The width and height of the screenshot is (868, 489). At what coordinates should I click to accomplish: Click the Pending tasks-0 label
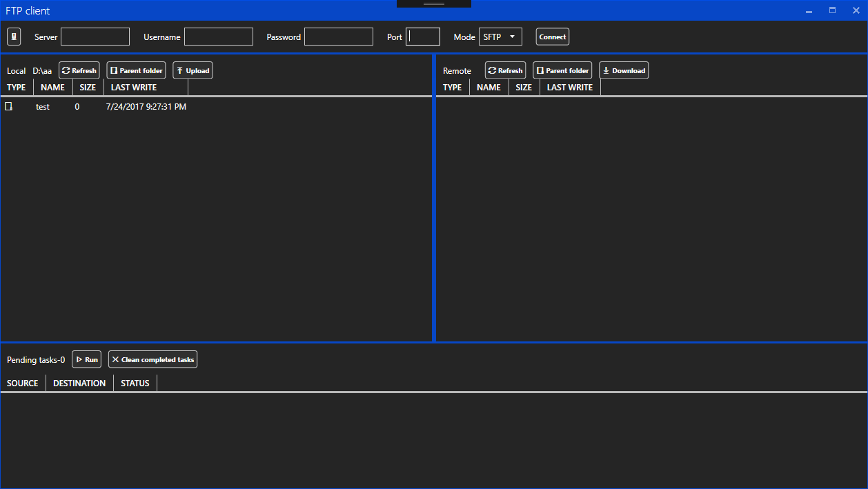click(x=36, y=360)
